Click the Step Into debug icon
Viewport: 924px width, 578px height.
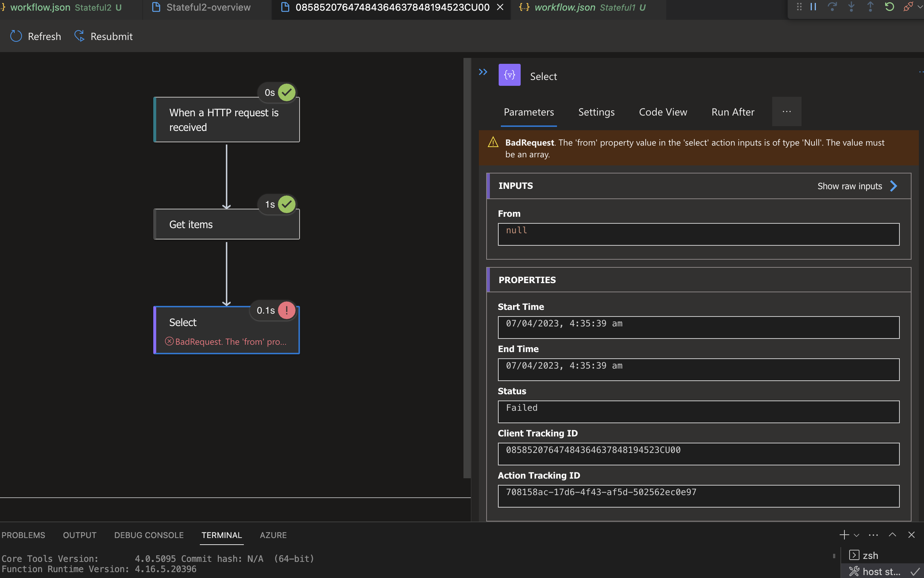coord(851,7)
